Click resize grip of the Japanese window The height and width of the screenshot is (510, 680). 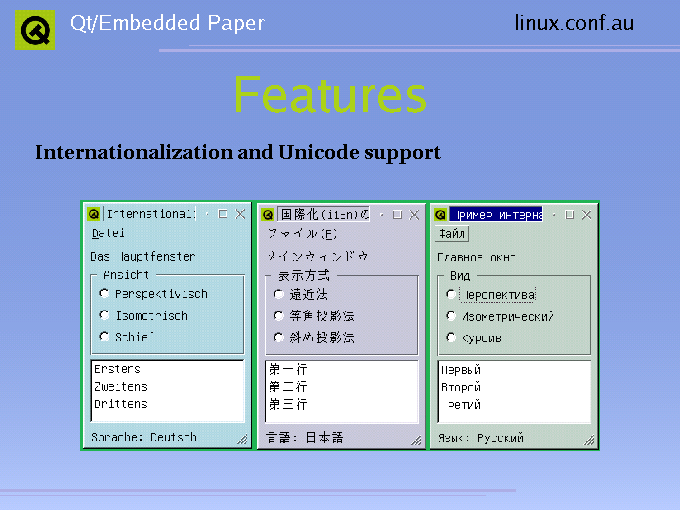416,439
